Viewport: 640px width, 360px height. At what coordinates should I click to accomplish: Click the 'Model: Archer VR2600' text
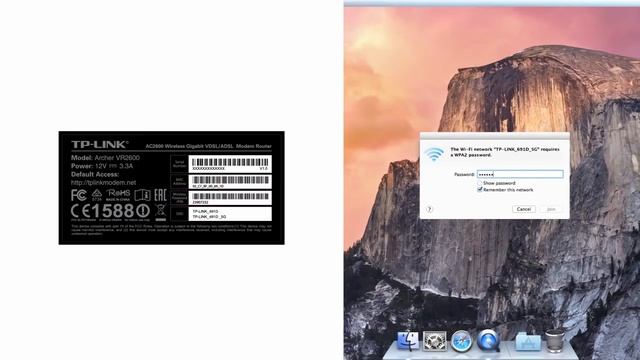tap(105, 158)
